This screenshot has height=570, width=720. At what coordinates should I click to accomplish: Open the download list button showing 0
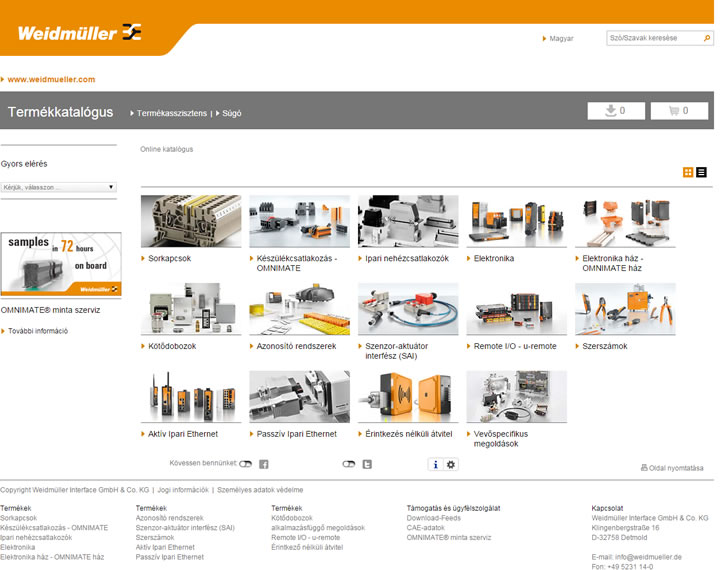(616, 111)
